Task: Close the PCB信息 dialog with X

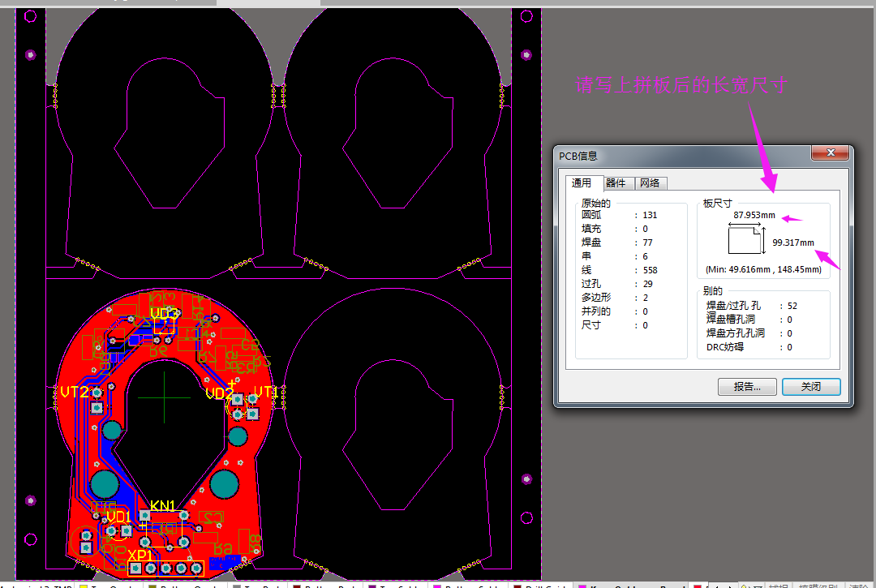Action: (831, 153)
